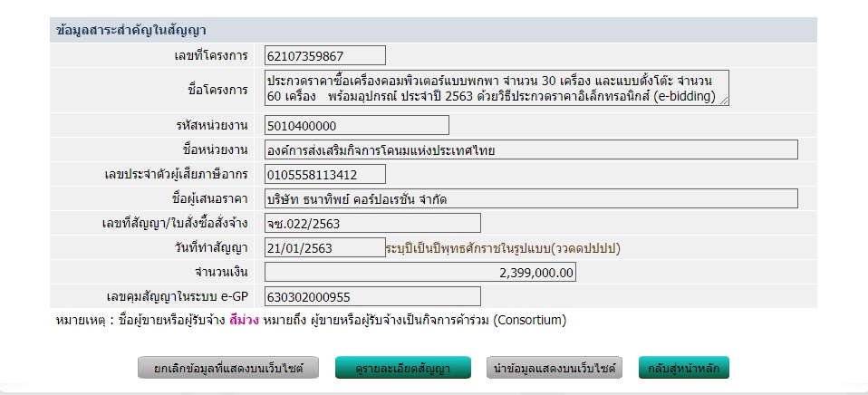The width and height of the screenshot is (868, 395).
Task: Select contract date field 21/01/2563
Action: pyautogui.click(x=325, y=247)
